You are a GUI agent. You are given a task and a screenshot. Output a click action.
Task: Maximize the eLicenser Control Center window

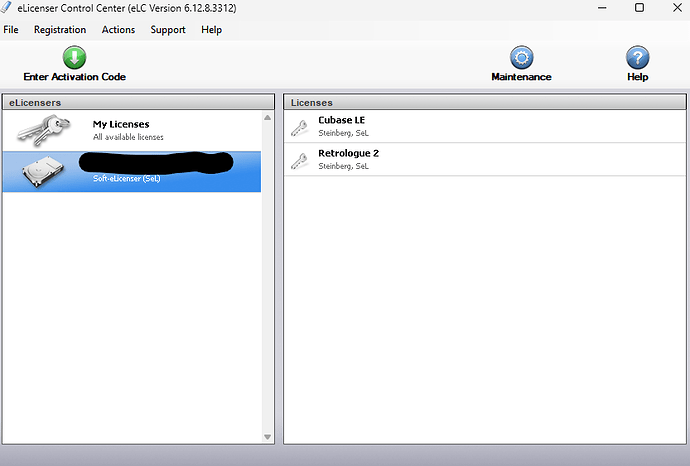tap(639, 8)
